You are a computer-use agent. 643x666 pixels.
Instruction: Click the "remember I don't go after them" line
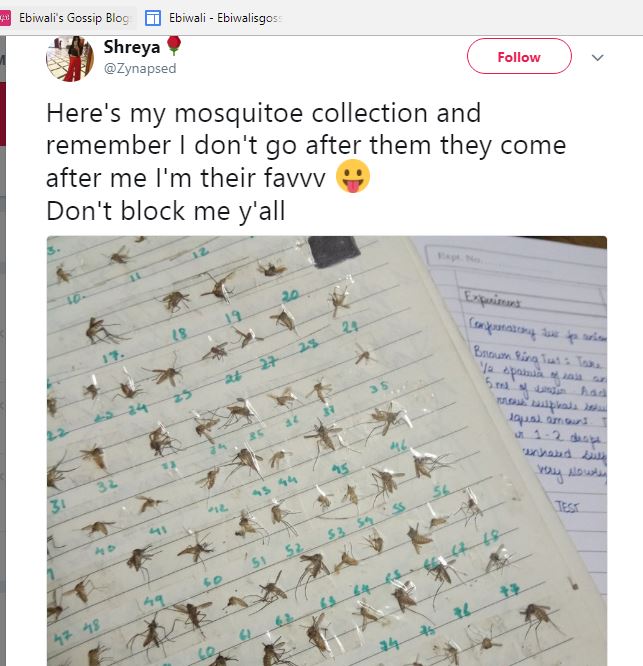305,144
